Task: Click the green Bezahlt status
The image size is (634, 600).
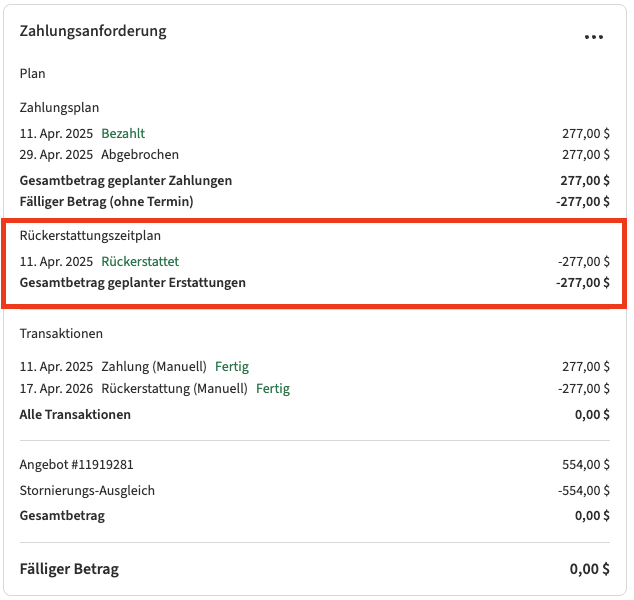Action: coord(123,133)
